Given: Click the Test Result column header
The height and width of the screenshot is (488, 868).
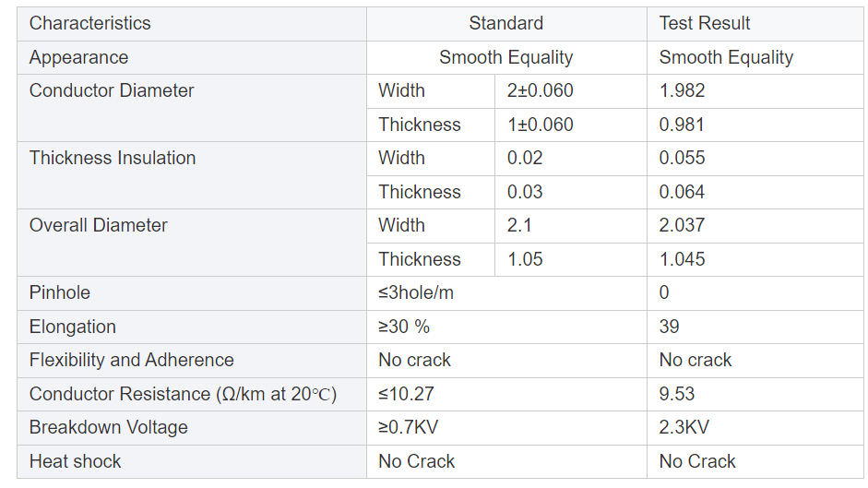Looking at the screenshot, I should point(705,24).
